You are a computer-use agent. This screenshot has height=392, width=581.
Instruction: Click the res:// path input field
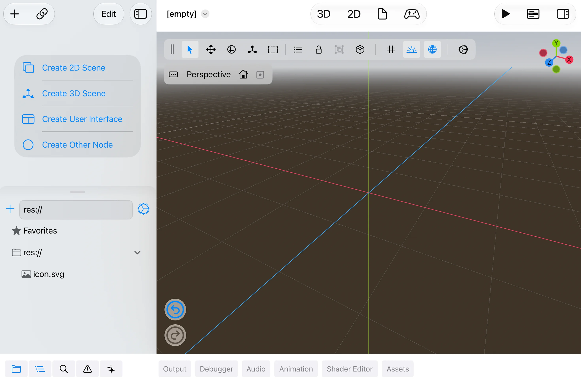click(x=76, y=210)
